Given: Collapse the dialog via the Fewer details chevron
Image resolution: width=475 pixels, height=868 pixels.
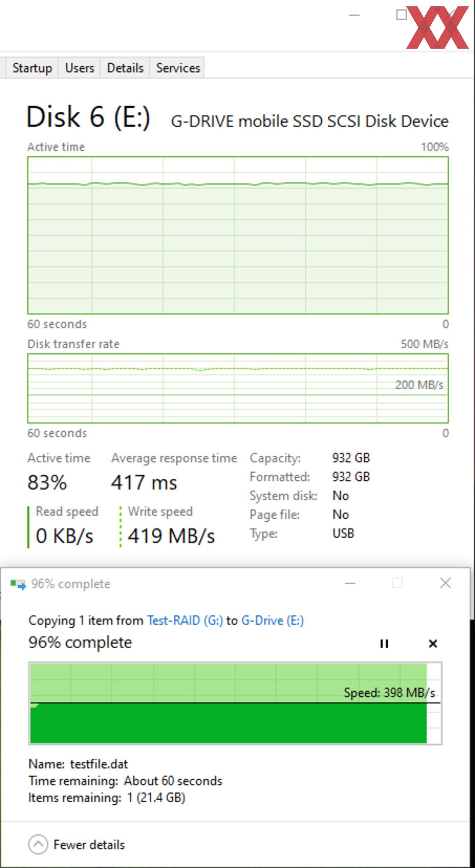Looking at the screenshot, I should pos(38,845).
